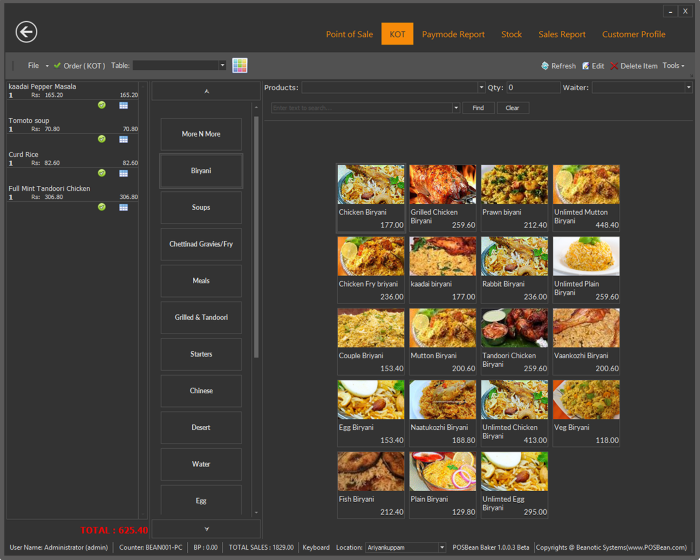Select the More N More category
Viewport: 700px width, 560px height.
coord(201,134)
